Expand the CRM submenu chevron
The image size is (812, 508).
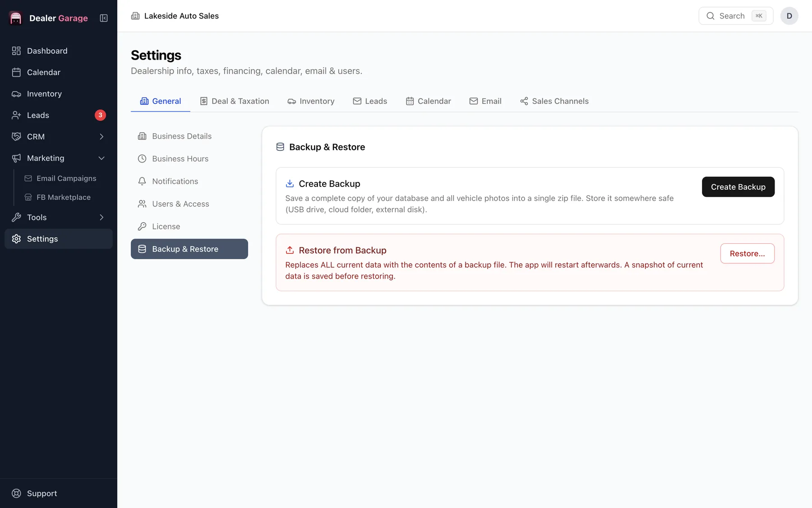pyautogui.click(x=101, y=137)
